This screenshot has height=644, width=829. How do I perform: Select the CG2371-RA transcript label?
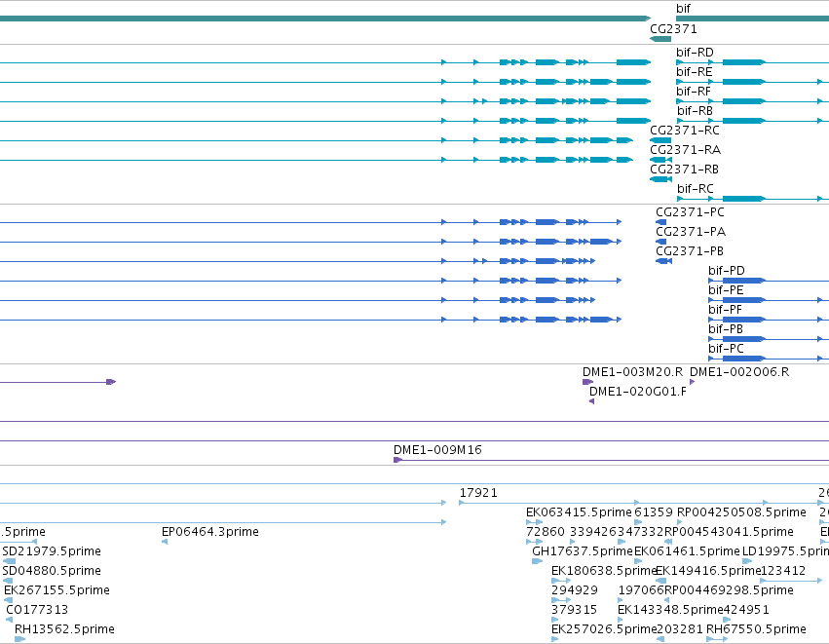(685, 150)
